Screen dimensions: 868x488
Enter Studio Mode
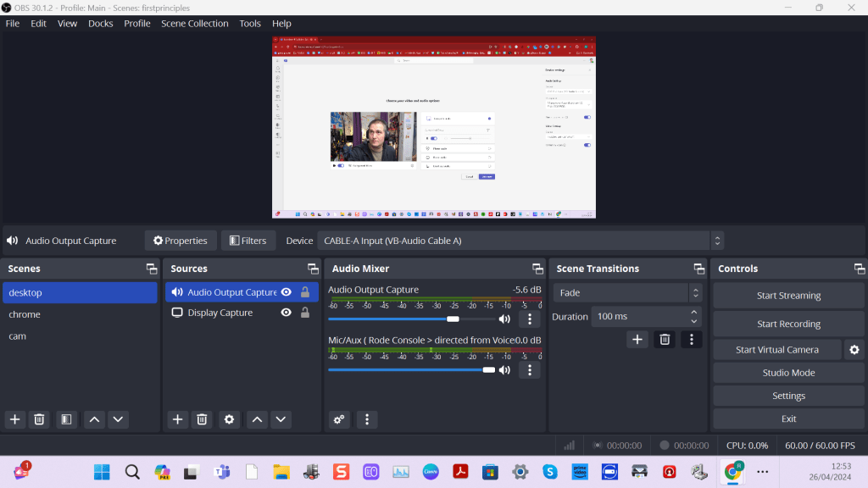(x=788, y=373)
